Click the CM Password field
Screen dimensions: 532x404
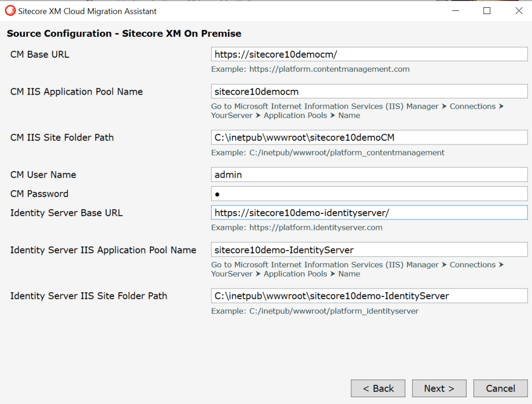(x=369, y=194)
